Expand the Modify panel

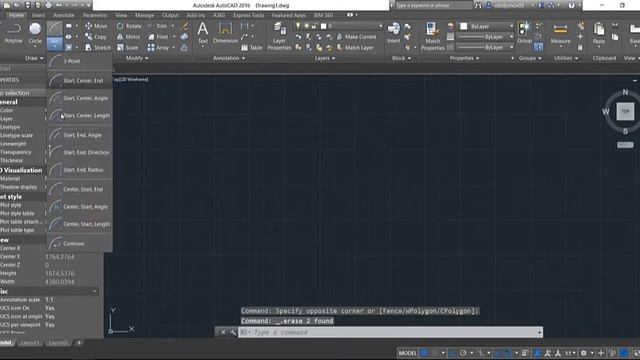point(137,58)
